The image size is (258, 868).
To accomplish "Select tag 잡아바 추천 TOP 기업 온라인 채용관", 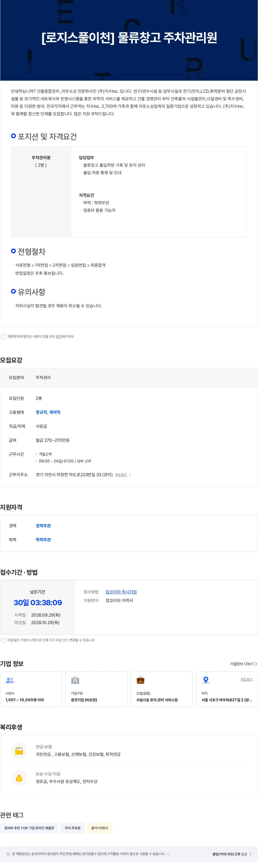I will tap(29, 828).
